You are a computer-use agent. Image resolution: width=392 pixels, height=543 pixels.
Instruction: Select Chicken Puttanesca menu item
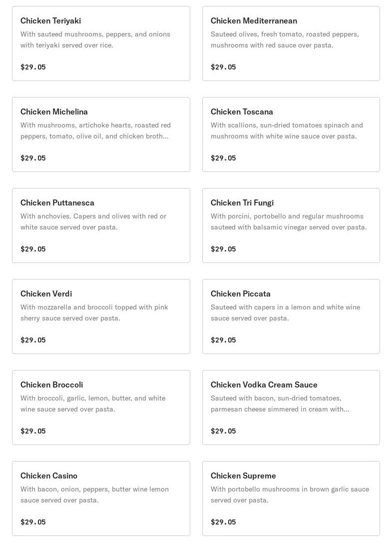tap(57, 202)
